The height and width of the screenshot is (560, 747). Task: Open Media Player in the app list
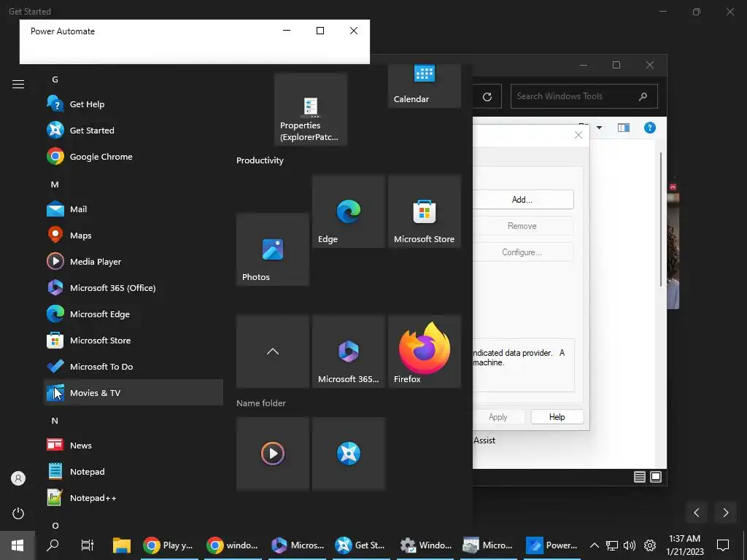pos(133,262)
